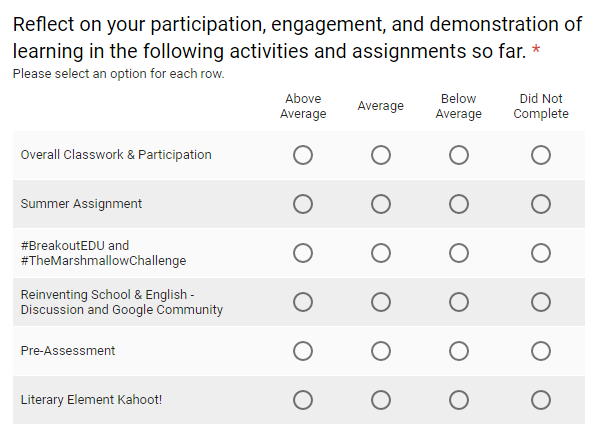Click the Above Average column header

(303, 106)
